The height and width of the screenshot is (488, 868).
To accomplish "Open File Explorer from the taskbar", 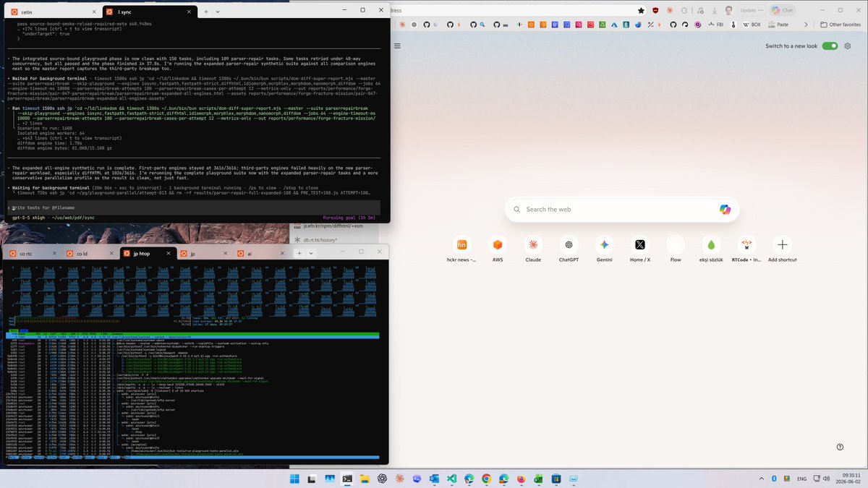I will tap(365, 479).
